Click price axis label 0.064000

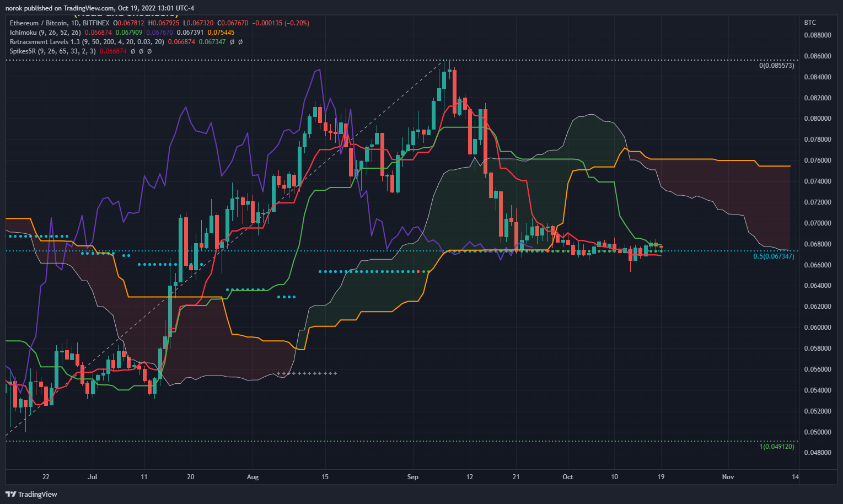coord(818,286)
